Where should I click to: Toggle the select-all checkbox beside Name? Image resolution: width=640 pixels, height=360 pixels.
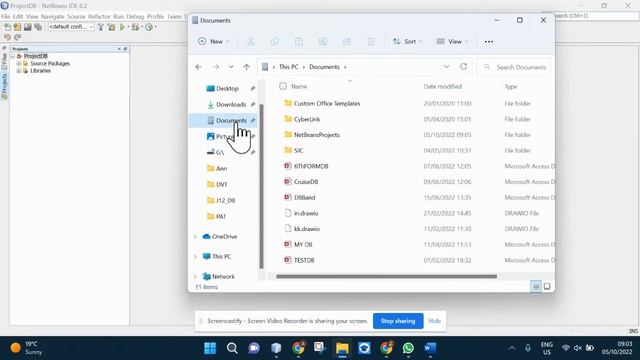(283, 86)
